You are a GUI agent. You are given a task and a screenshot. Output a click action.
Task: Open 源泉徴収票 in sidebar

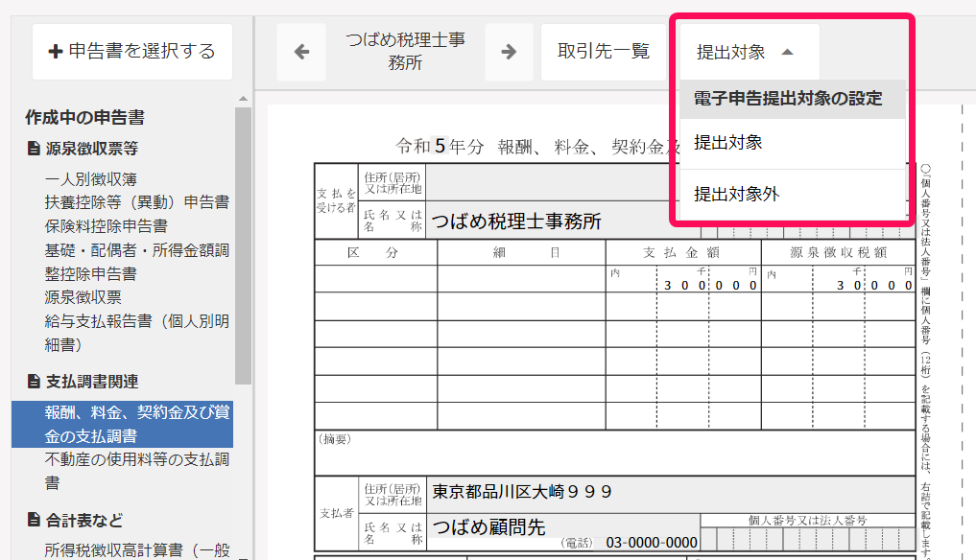click(83, 297)
